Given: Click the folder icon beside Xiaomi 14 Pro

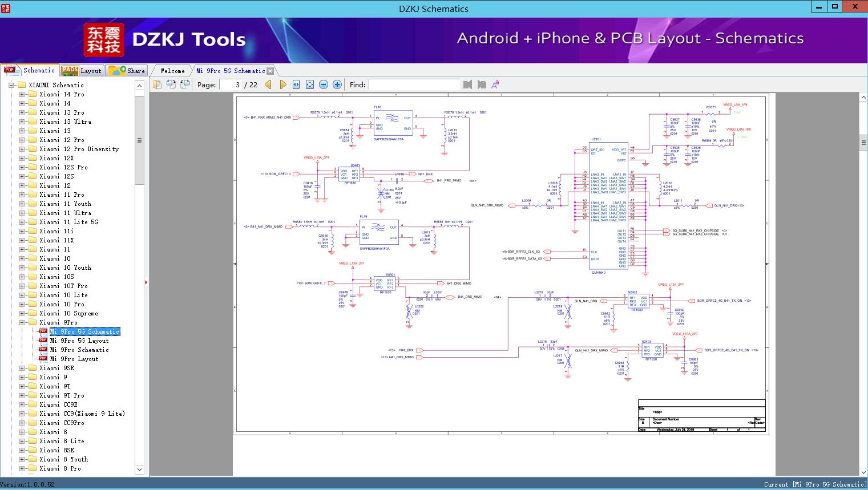Looking at the screenshot, I should [x=33, y=94].
